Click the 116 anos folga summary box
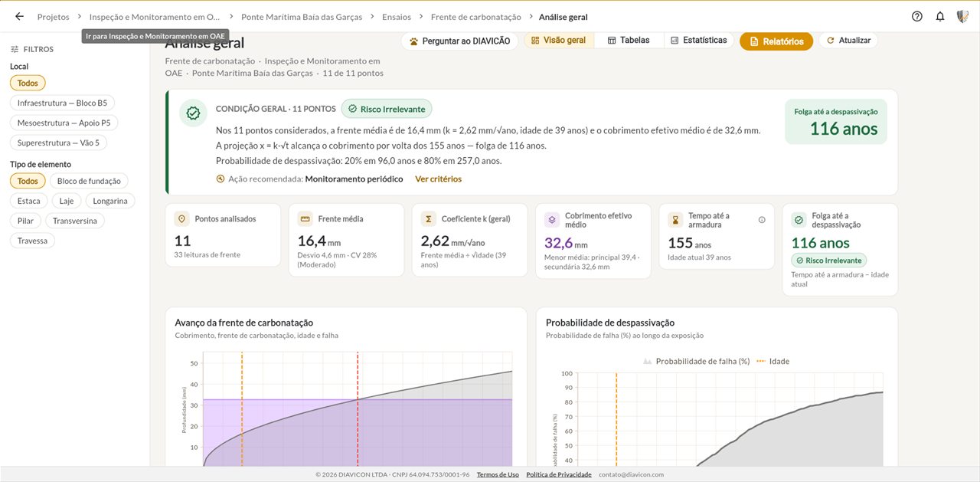This screenshot has width=980, height=482. [x=836, y=121]
